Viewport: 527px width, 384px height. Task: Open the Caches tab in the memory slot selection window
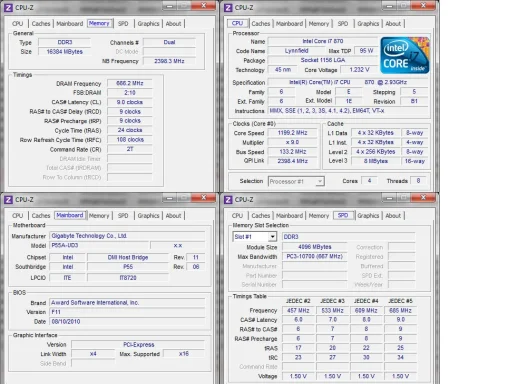click(260, 216)
